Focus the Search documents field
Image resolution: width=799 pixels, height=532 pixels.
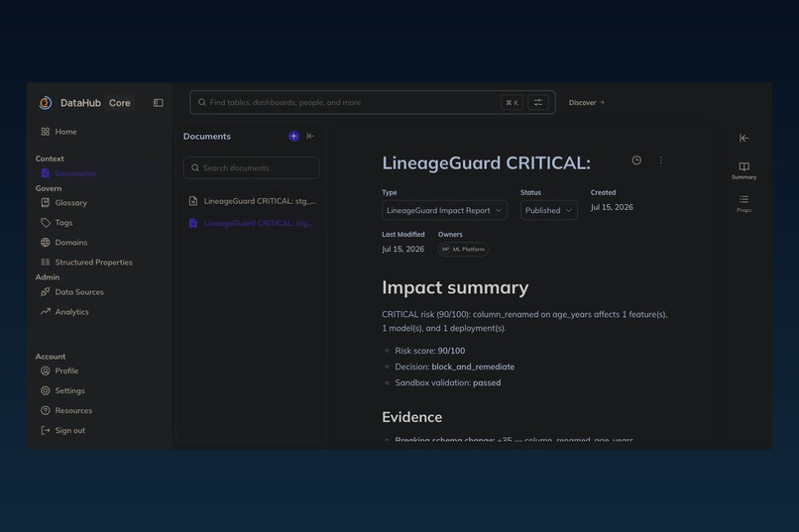251,168
